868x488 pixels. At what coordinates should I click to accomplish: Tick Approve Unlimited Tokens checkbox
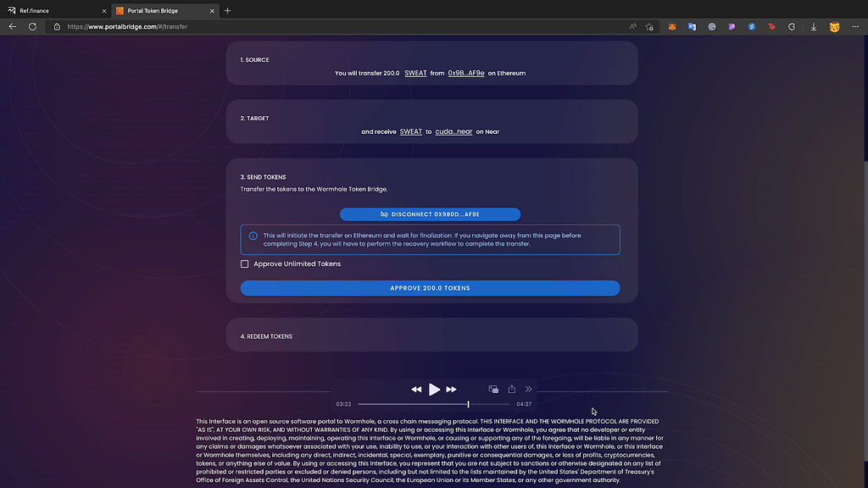(245, 264)
